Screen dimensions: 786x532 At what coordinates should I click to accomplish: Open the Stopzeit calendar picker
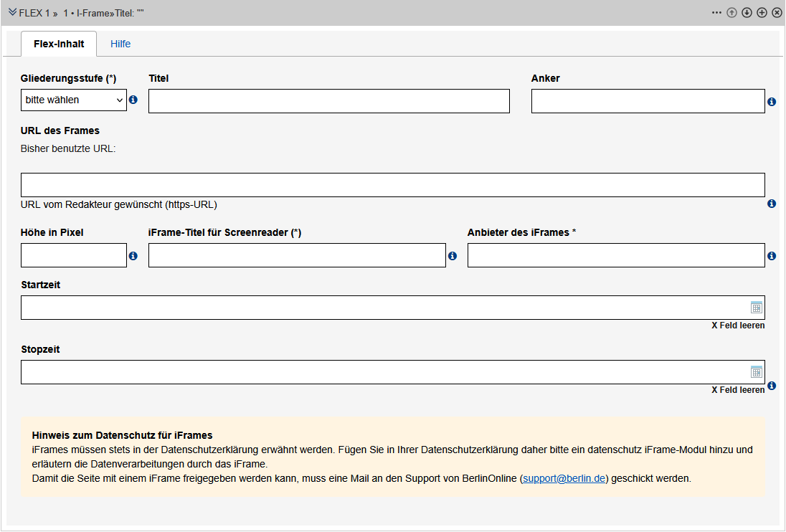click(756, 371)
